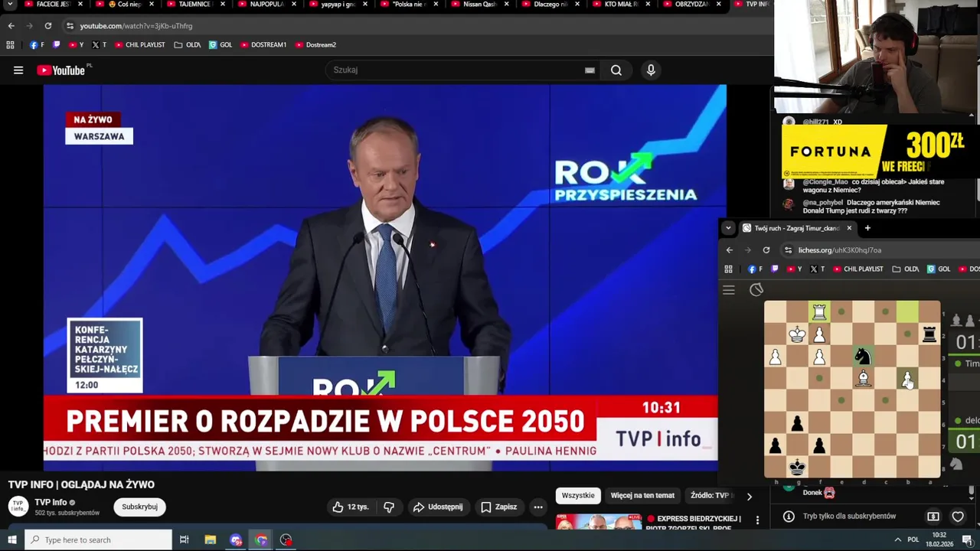Open the Twitch bookmark in the YouTube window
This screenshot has height=551, width=980.
click(x=56, y=45)
